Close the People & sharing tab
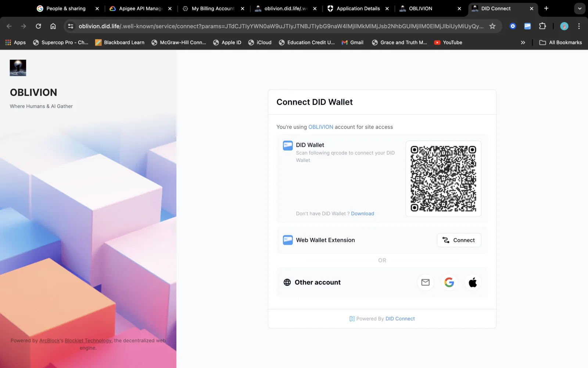 point(97,8)
